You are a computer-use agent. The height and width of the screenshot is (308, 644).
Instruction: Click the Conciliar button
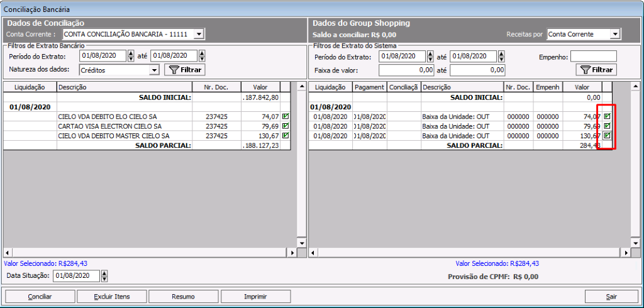pyautogui.click(x=40, y=297)
